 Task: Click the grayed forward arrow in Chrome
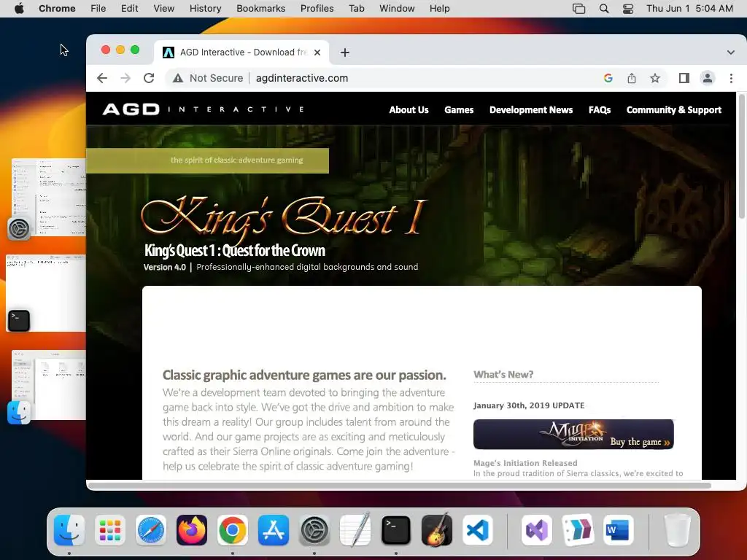(x=125, y=78)
